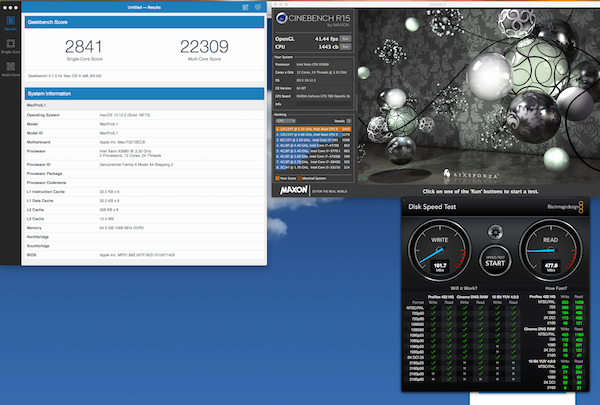Select ranking entry 4, Core i7-4770K

[x=313, y=145]
